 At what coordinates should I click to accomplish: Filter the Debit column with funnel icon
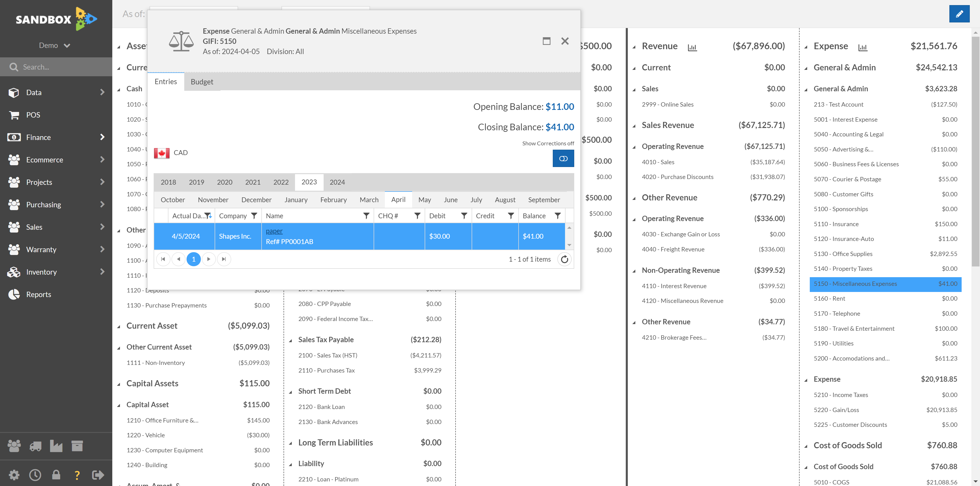click(x=464, y=215)
